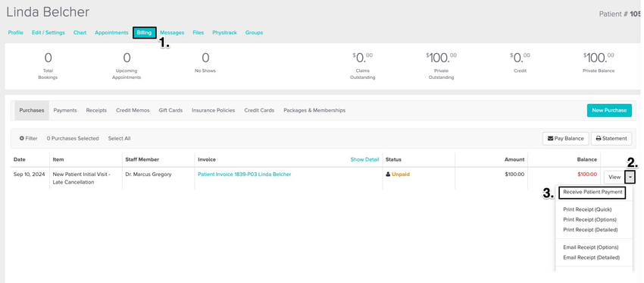Switch to the Chart tab
Image resolution: width=644 pixels, height=283 pixels.
(x=80, y=33)
